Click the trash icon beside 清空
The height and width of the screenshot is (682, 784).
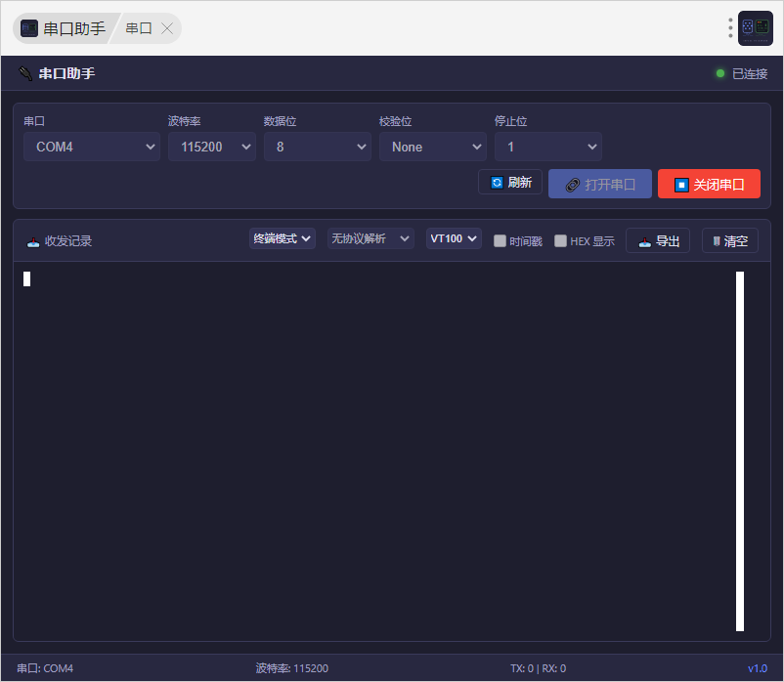(x=717, y=241)
